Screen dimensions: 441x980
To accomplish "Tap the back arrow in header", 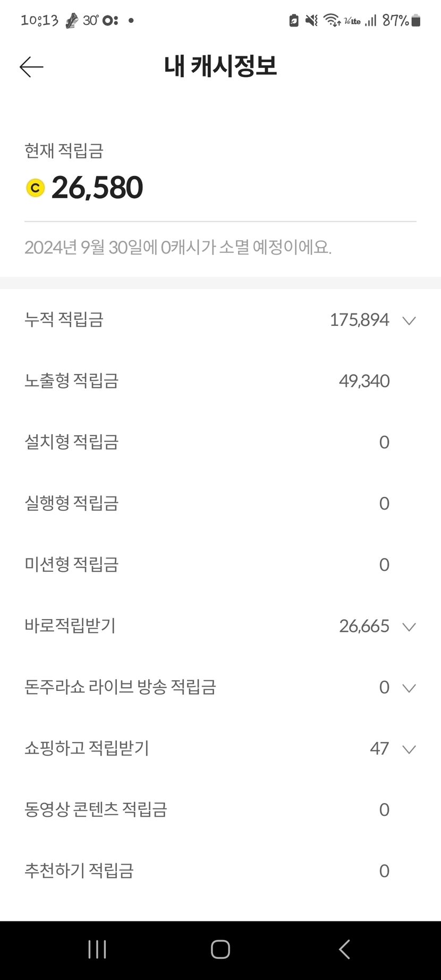I will coord(31,67).
